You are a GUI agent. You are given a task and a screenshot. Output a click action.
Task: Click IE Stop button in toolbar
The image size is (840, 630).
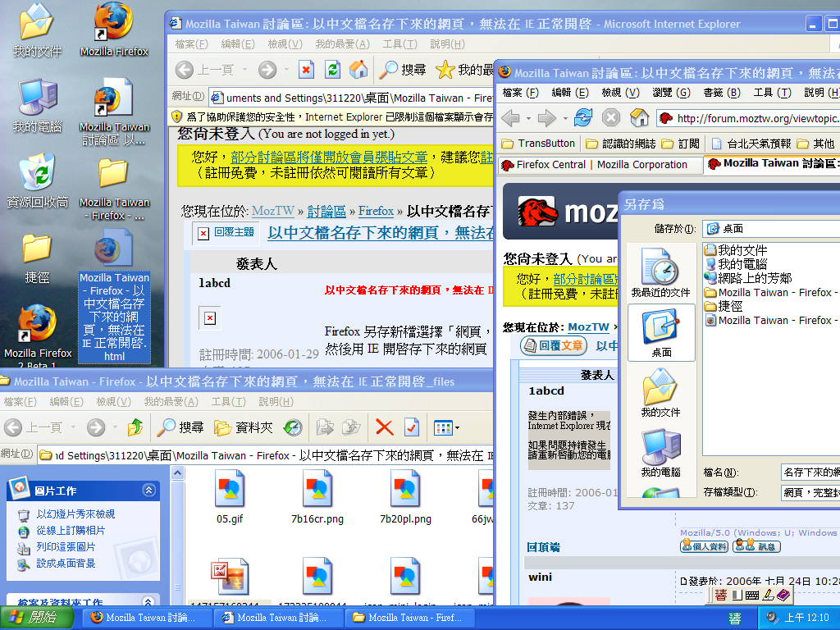tap(306, 70)
